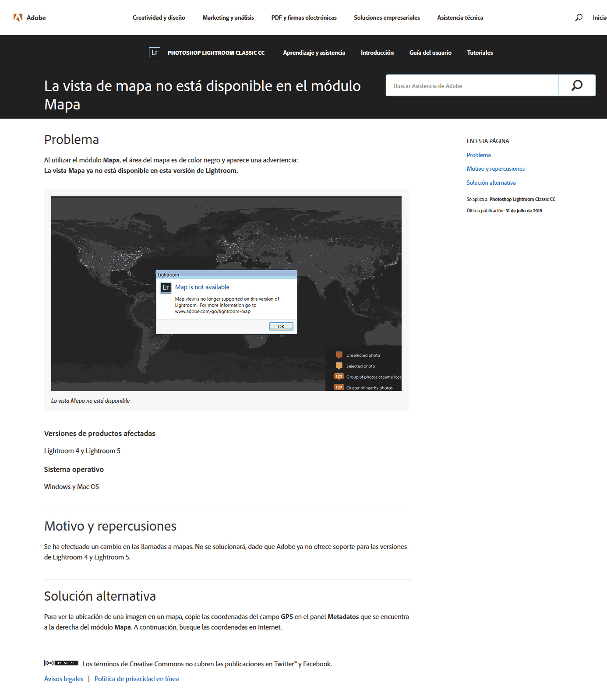
Task: Click the Creative Commons BY-NC-SA badge
Action: (x=62, y=663)
